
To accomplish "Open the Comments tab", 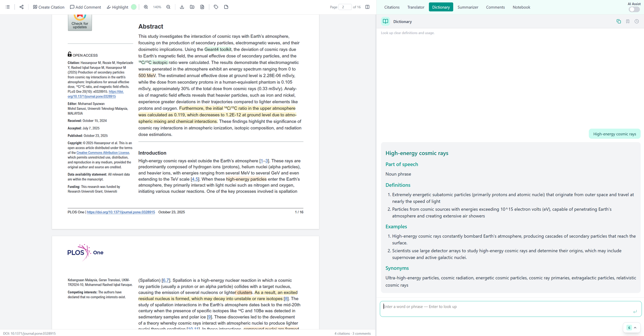I will tap(495, 7).
